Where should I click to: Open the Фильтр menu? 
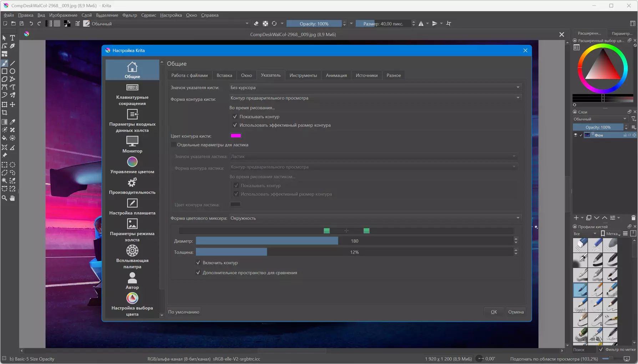click(x=130, y=15)
